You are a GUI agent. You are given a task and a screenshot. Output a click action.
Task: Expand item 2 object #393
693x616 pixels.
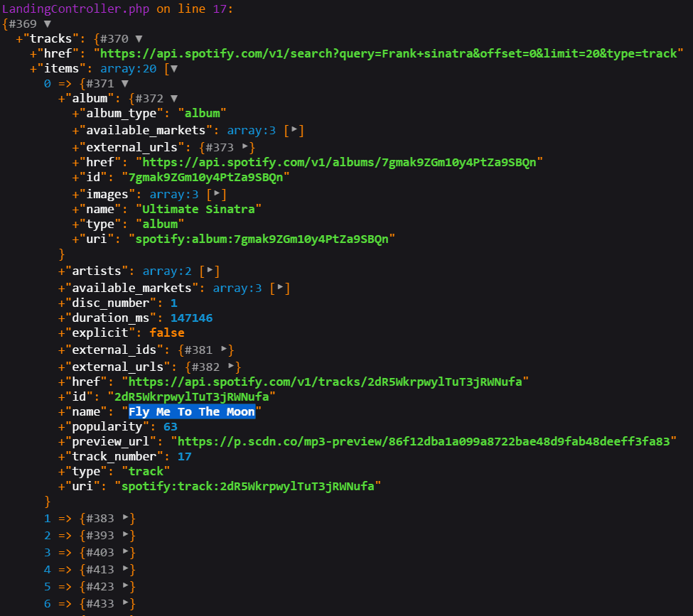point(126,535)
